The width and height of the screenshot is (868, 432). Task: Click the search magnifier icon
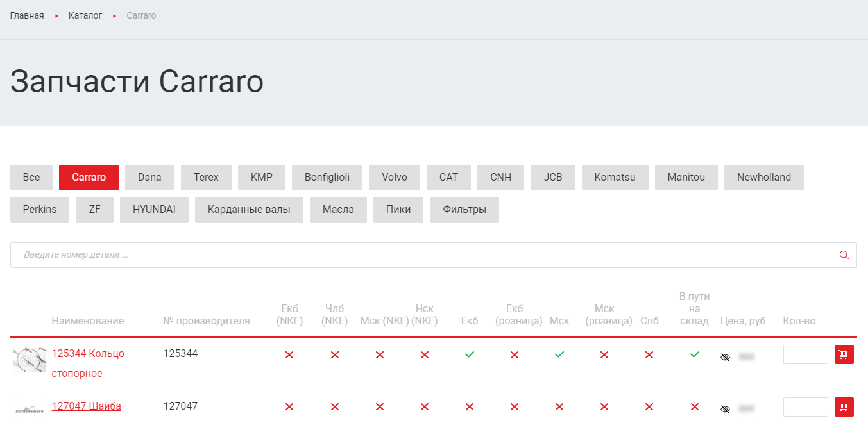tap(844, 255)
